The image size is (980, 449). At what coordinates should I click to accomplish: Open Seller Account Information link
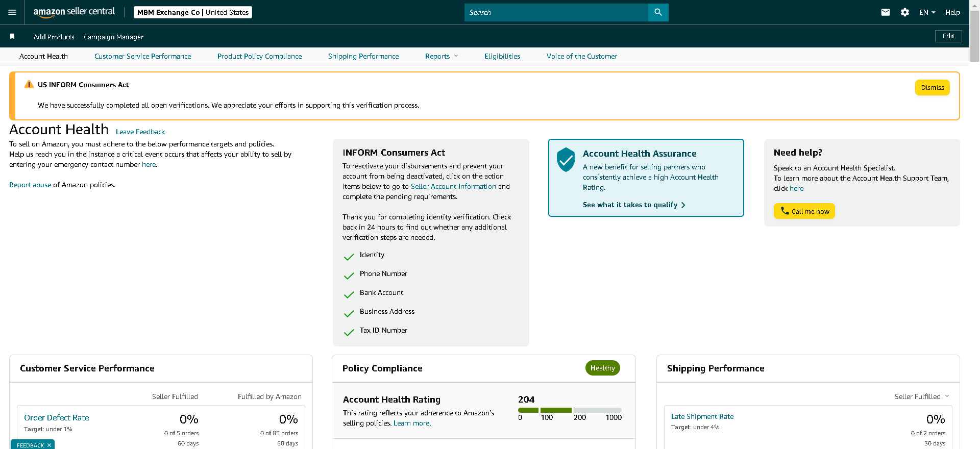(x=453, y=186)
